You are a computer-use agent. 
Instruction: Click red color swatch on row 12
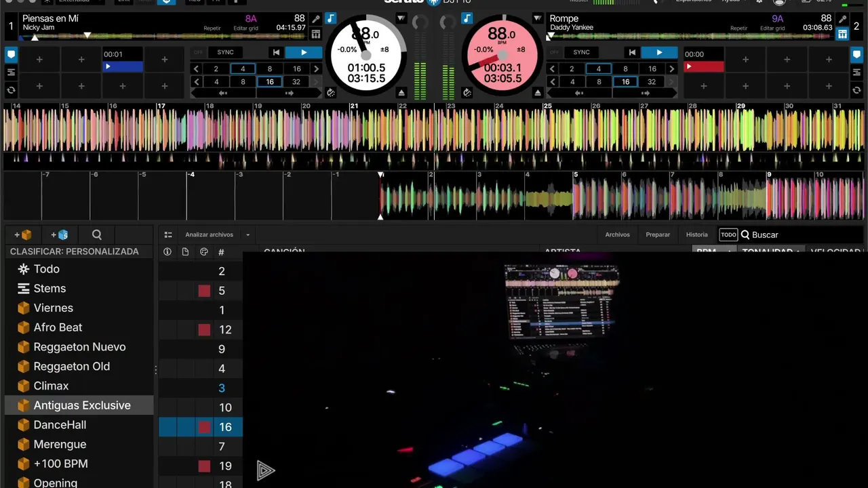(x=204, y=330)
